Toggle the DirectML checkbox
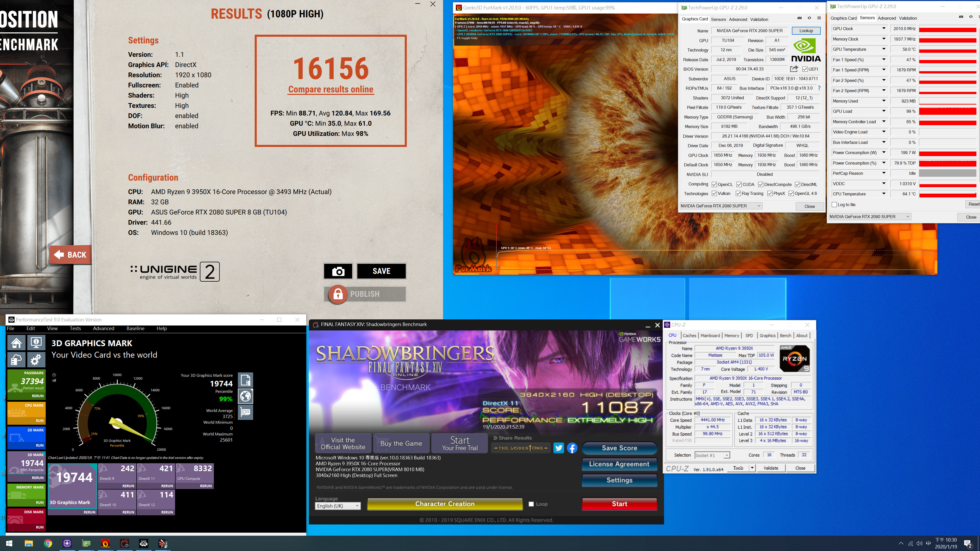The height and width of the screenshot is (551, 980). (797, 184)
